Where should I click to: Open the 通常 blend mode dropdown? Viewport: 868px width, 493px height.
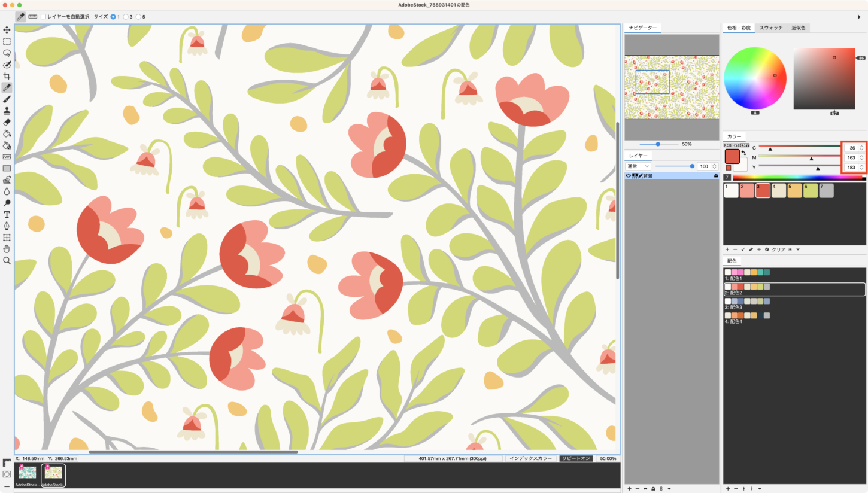[638, 166]
